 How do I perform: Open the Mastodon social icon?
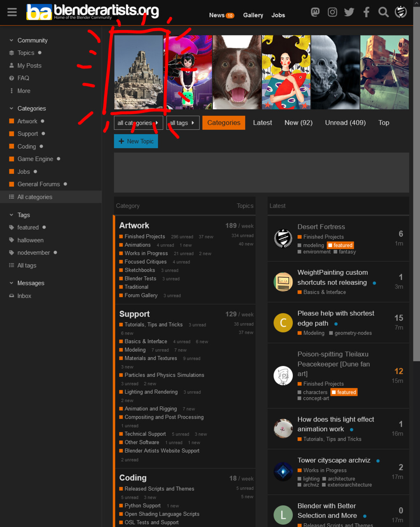[315, 12]
